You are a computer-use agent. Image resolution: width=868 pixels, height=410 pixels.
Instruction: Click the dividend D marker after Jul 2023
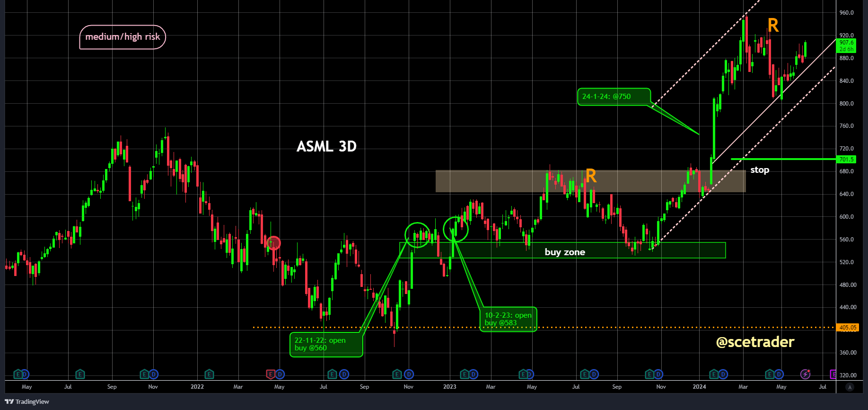pyautogui.click(x=594, y=374)
